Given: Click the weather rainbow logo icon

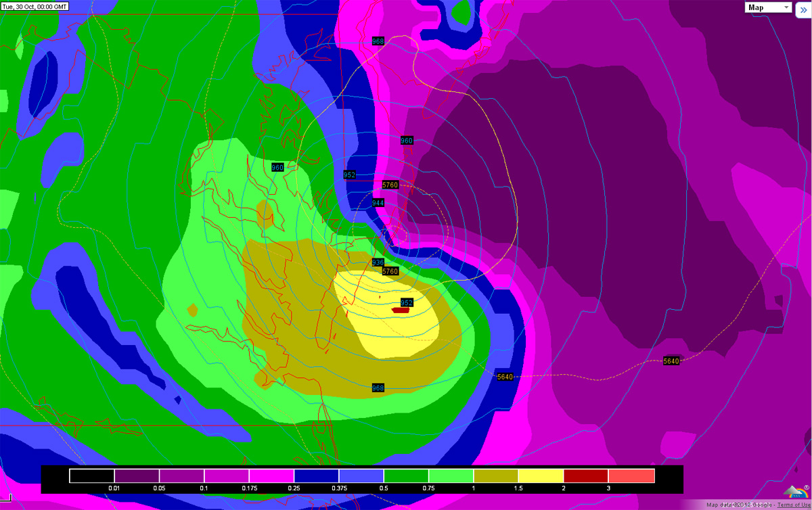Looking at the screenshot, I should [x=796, y=492].
